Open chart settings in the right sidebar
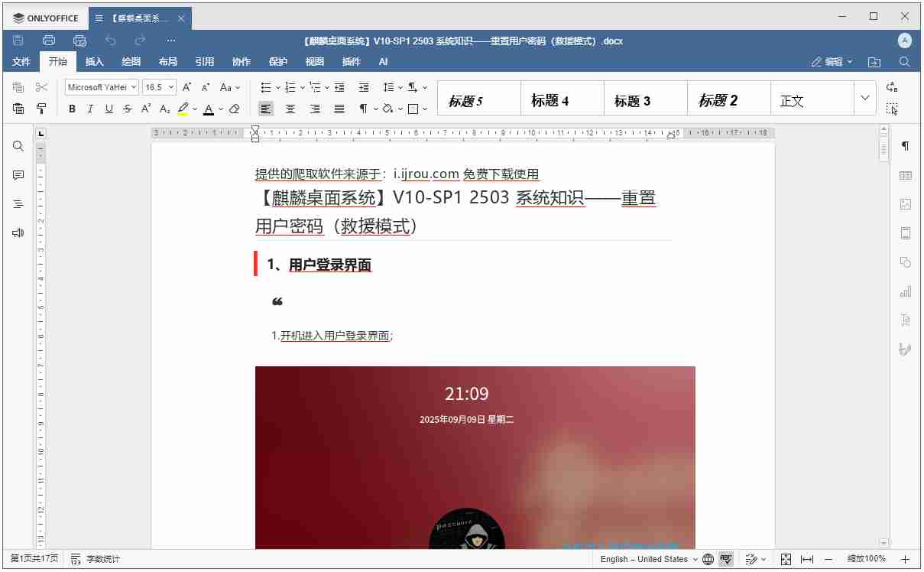 (x=905, y=291)
